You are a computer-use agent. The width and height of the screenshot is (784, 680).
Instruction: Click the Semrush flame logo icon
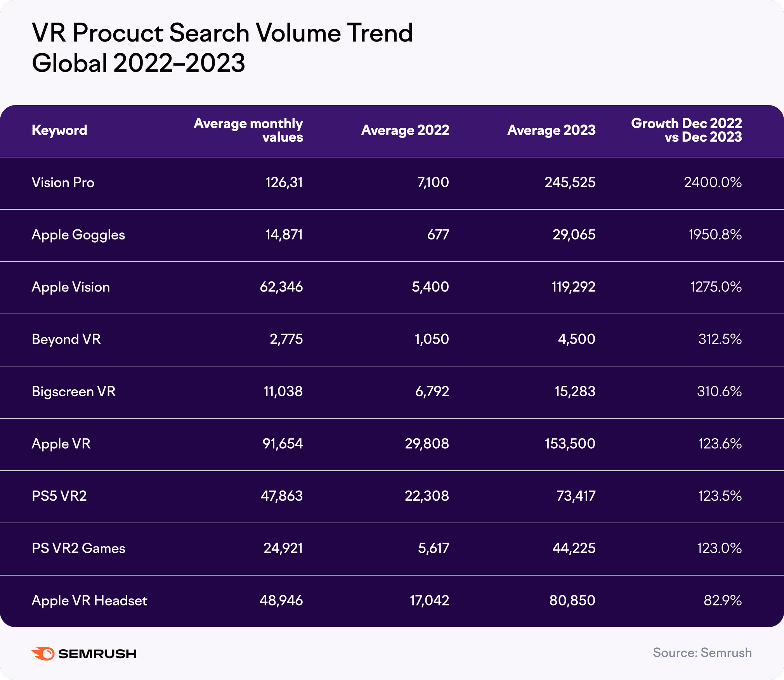43,654
